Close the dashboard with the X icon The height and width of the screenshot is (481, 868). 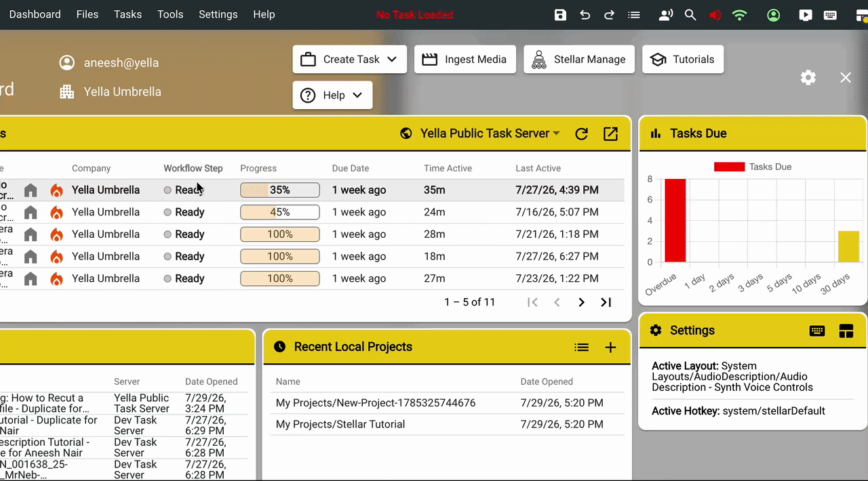(846, 77)
